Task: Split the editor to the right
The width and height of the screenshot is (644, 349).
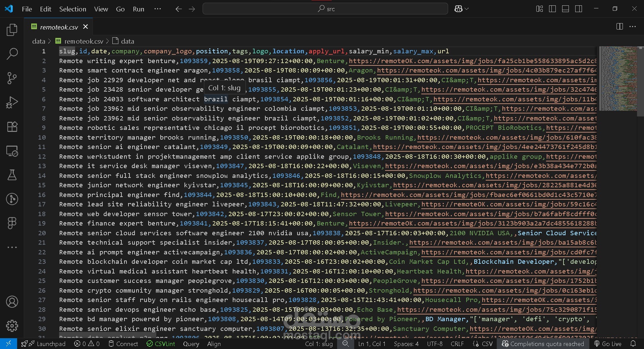Action: 620,27
